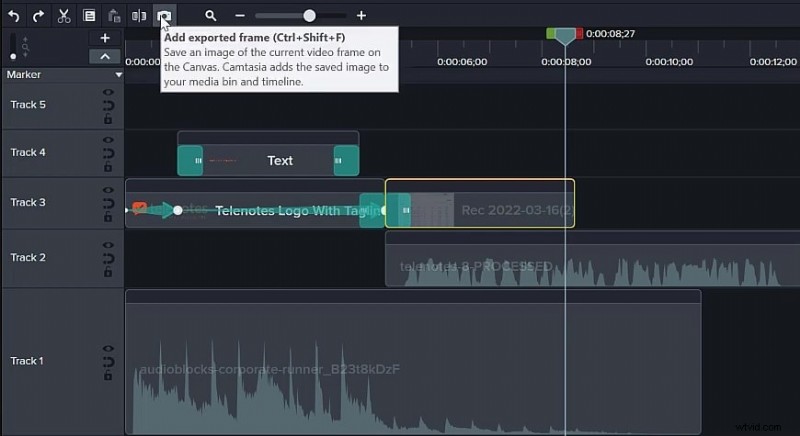Select the Track 5 label
This screenshot has height=436, width=800.
(28, 105)
